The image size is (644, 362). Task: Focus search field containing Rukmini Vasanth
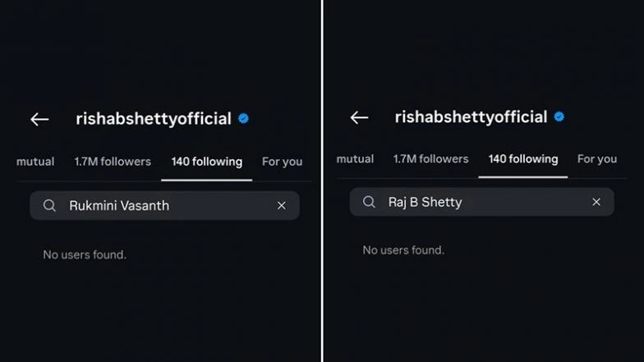click(x=164, y=206)
